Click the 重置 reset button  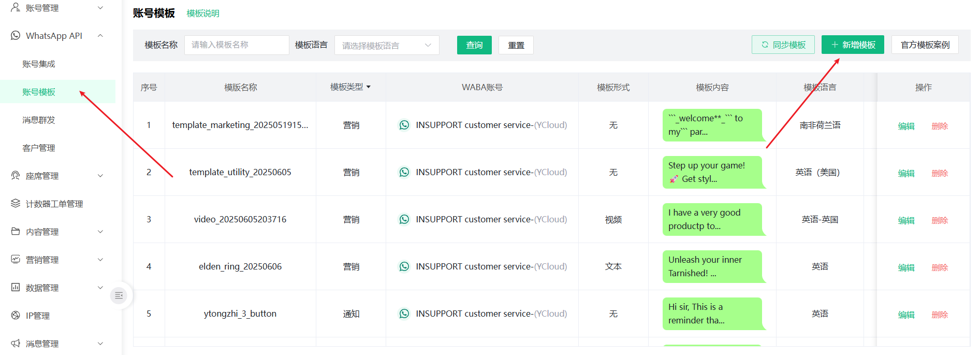516,45
